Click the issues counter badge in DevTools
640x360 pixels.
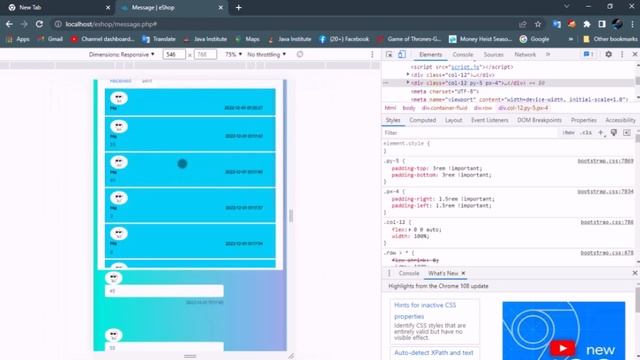pyautogui.click(x=588, y=54)
